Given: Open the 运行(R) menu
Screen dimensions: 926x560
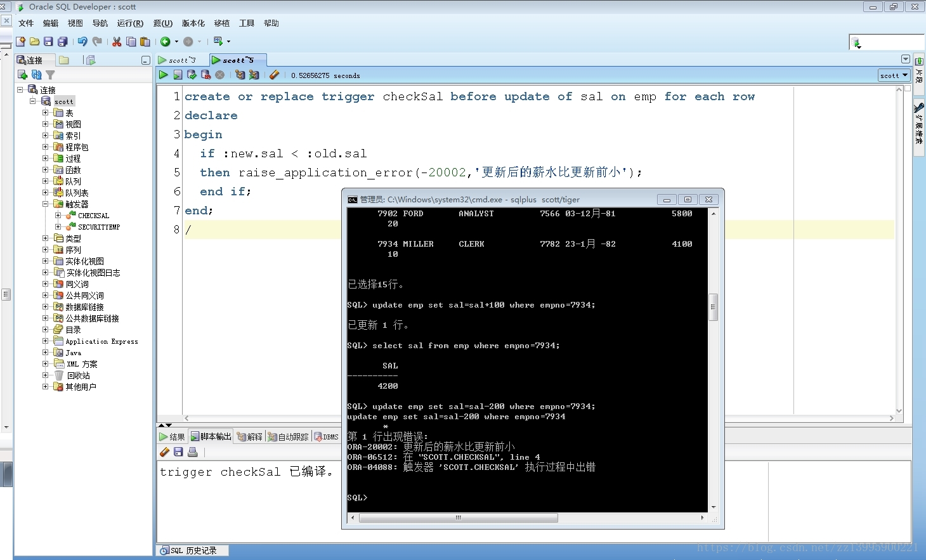Looking at the screenshot, I should click(x=130, y=23).
